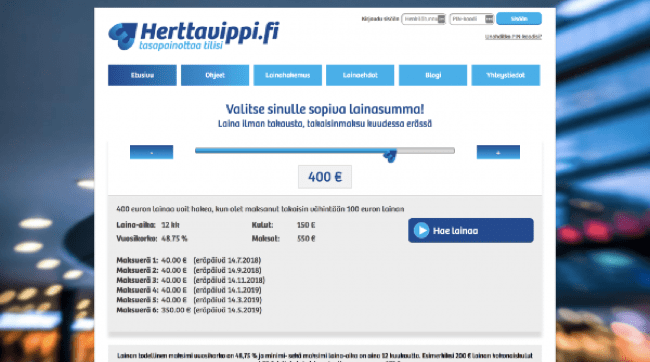Increase loan amount with plus button

(x=498, y=152)
